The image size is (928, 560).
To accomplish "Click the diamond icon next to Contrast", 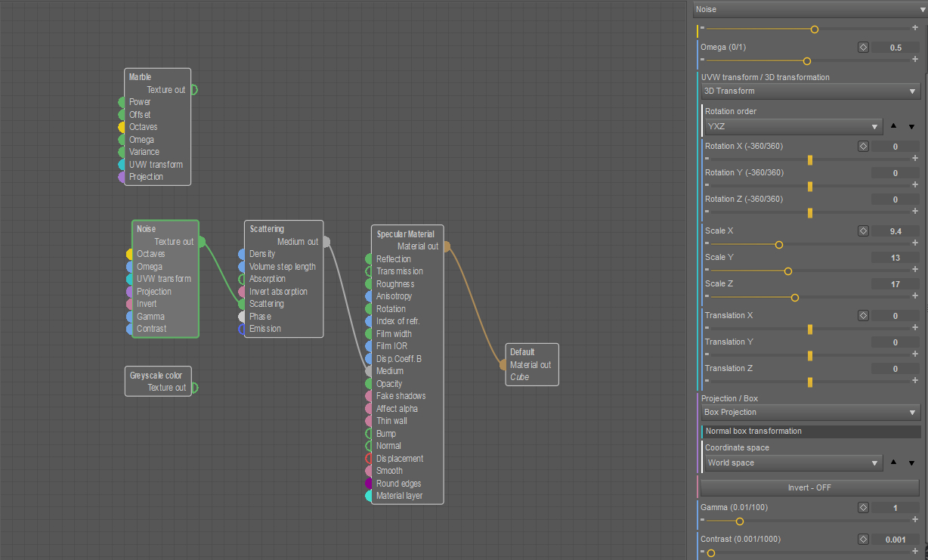I will pos(863,540).
